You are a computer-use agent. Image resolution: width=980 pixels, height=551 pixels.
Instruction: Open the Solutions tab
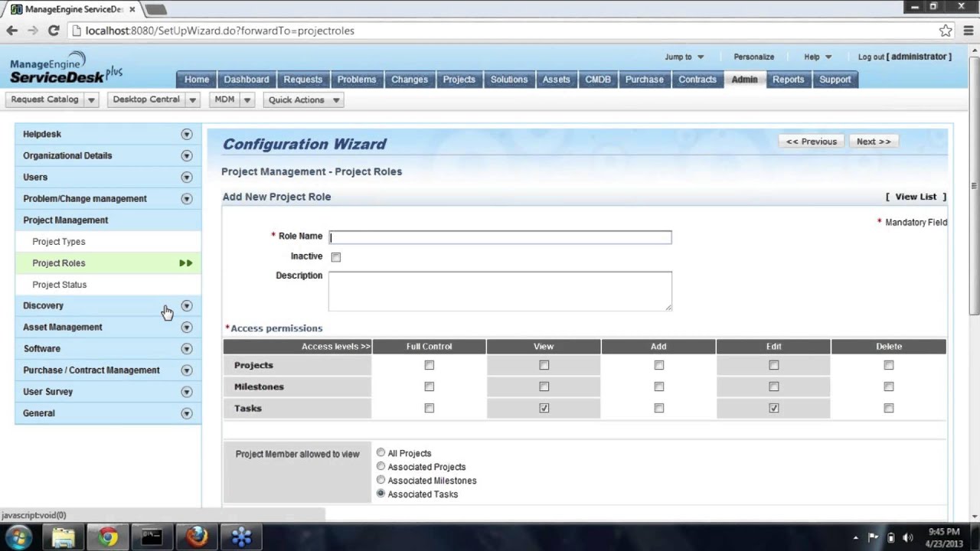pyautogui.click(x=509, y=80)
